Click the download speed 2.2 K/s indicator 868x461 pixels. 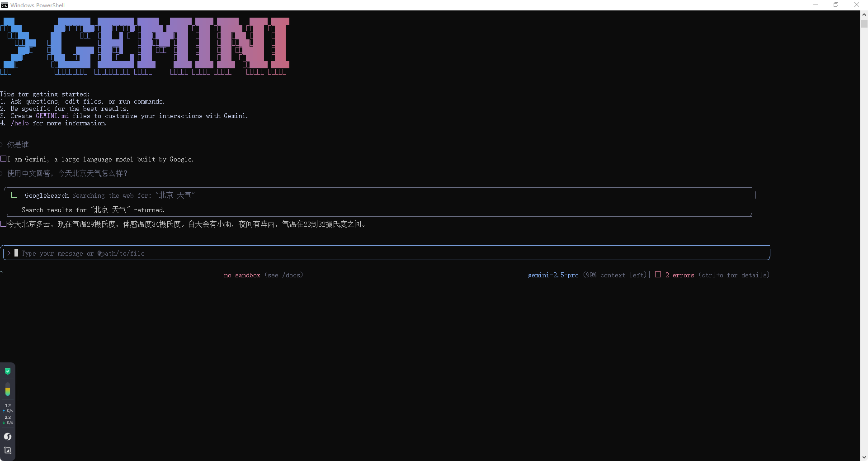click(8, 420)
